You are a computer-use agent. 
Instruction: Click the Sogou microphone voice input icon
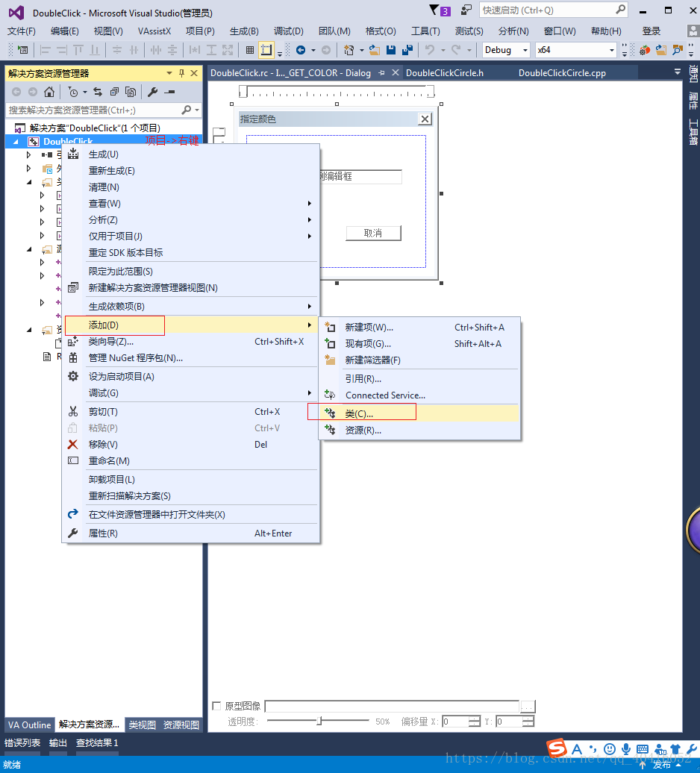pyautogui.click(x=626, y=749)
